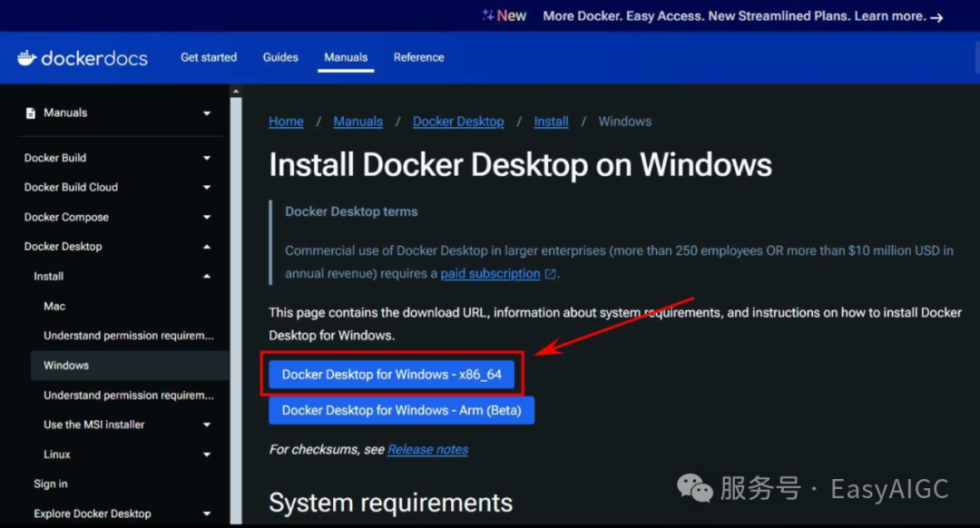Open Use the MSI installer item
Screen dimensions: 980x528
pos(93,425)
